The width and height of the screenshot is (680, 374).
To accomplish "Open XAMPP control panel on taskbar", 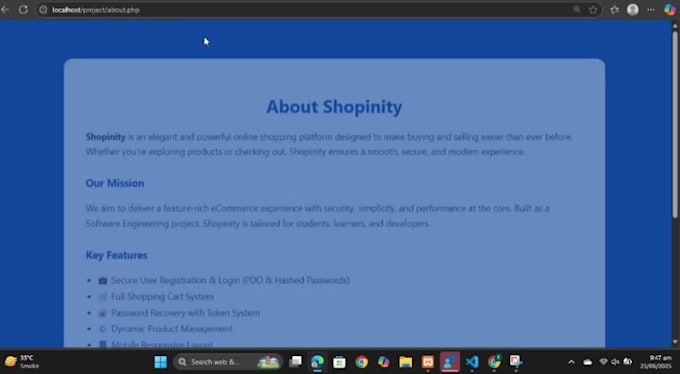I will 428,362.
